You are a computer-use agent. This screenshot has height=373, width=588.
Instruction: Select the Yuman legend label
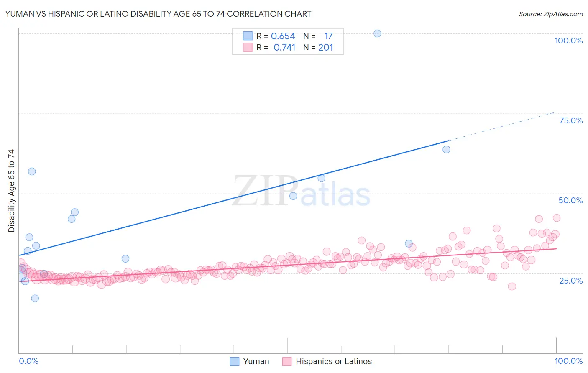[x=256, y=361]
